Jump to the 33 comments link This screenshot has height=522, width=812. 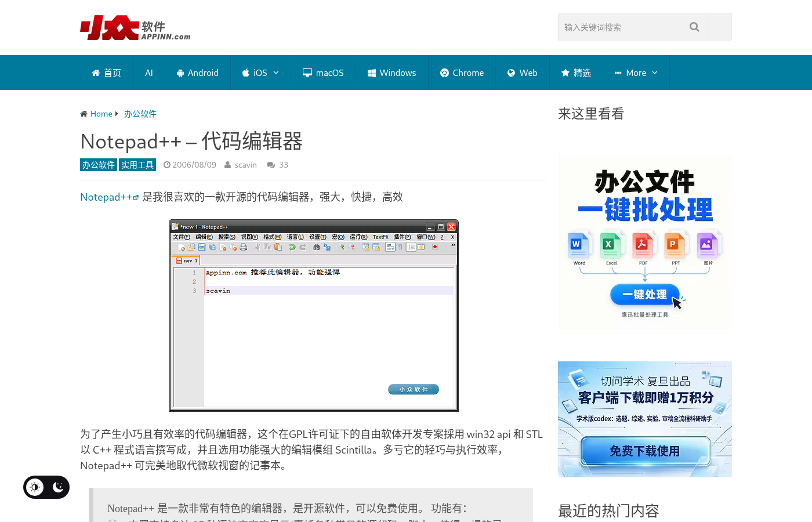pos(283,165)
